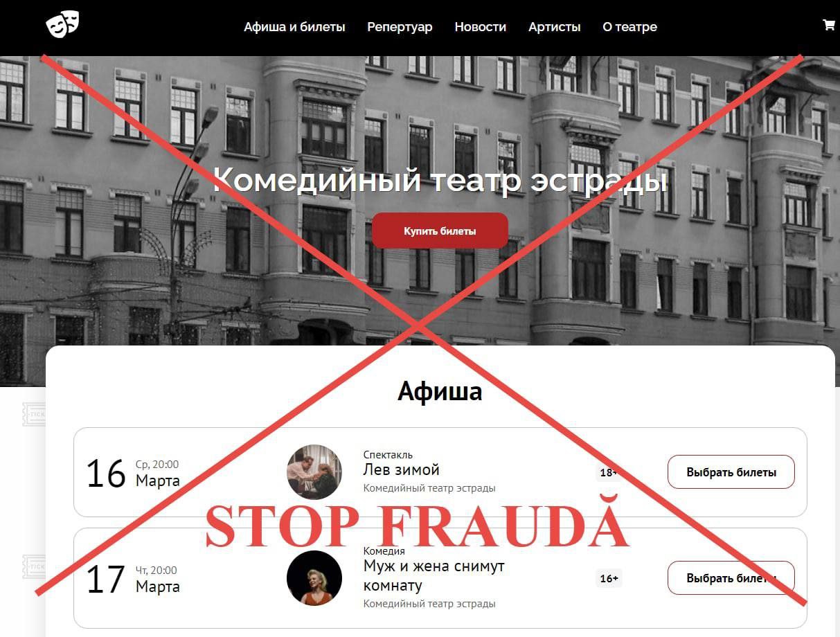Click the 18+ age rating badge
The image size is (840, 637).
[609, 472]
